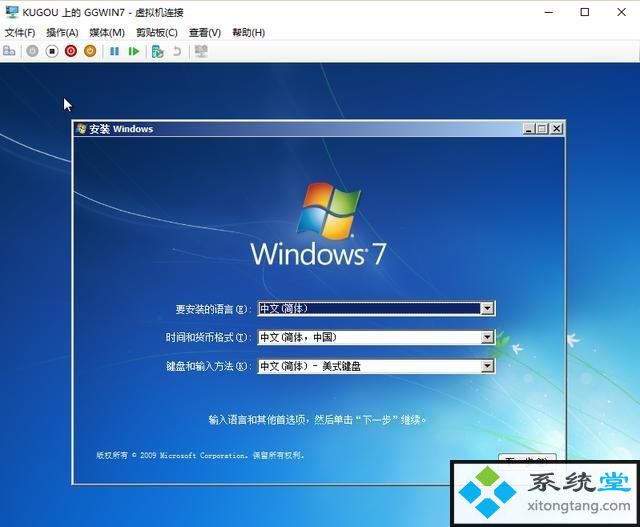Viewport: 640px width, 527px height.
Task: Open the 操作(A) menu
Action: [62, 33]
